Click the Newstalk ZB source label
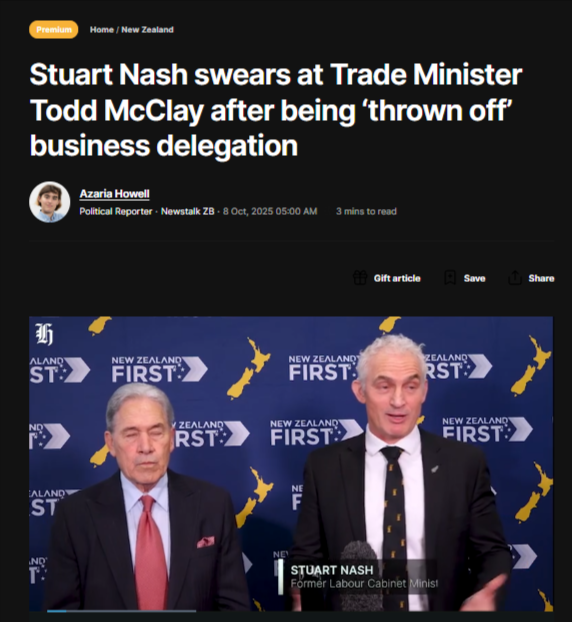This screenshot has height=622, width=572. click(187, 211)
